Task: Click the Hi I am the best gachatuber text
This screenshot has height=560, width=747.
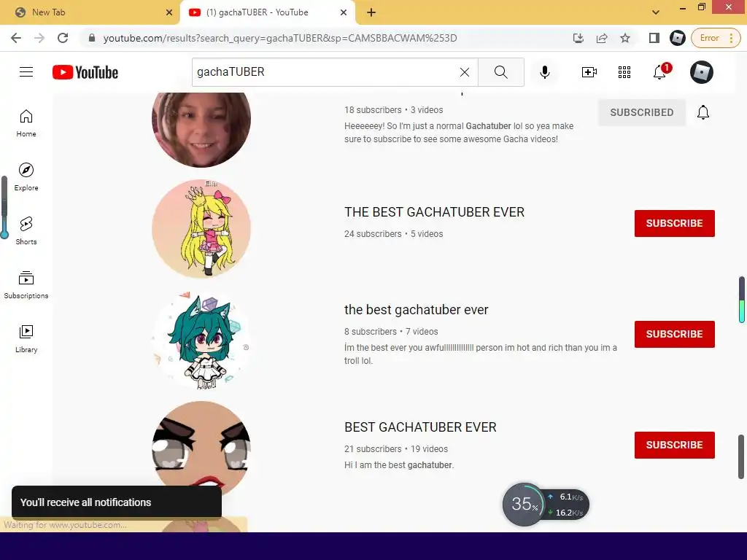Action: pos(399,465)
